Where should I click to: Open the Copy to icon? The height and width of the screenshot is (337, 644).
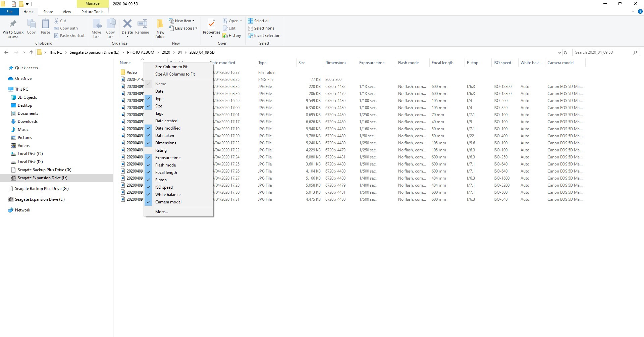point(111,24)
